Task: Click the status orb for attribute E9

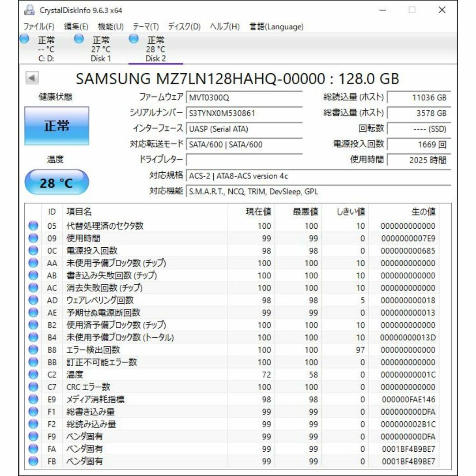Action: (x=33, y=399)
